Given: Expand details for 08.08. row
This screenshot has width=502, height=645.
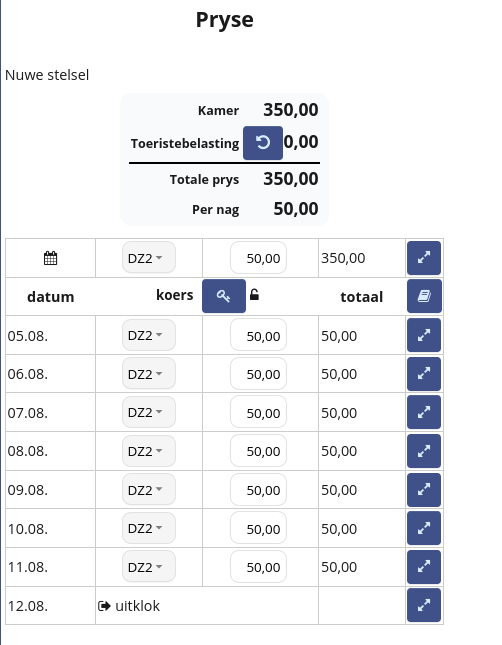Looking at the screenshot, I should 424,451.
